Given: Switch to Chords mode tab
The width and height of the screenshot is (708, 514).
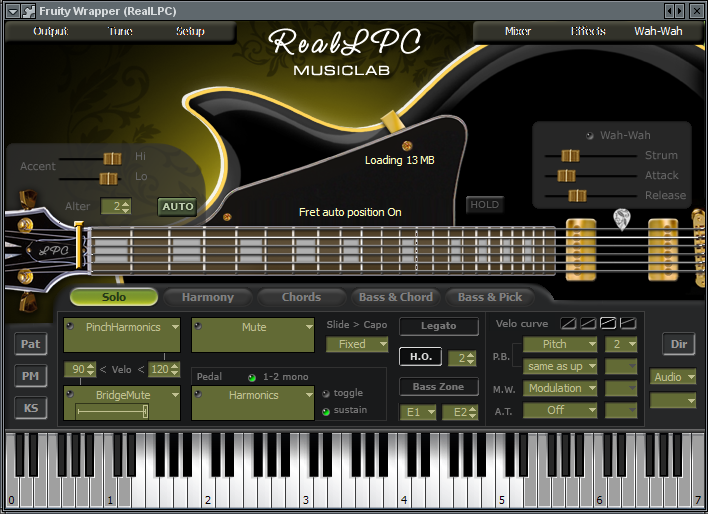Looking at the screenshot, I should click(301, 297).
